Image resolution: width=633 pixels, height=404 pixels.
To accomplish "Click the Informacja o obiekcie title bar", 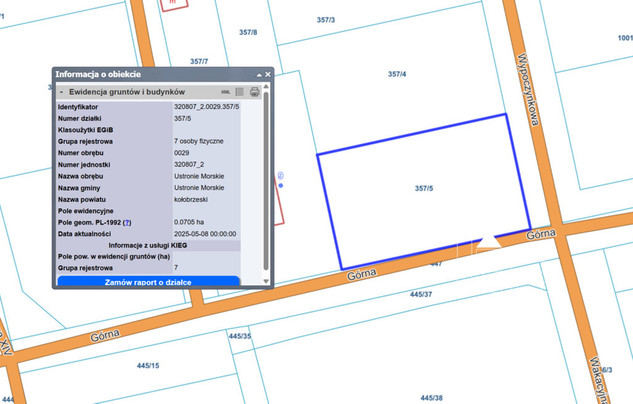I will (150, 75).
